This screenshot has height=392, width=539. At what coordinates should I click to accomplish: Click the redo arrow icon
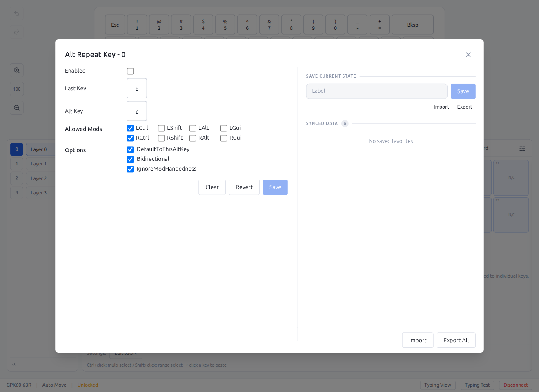17,32
